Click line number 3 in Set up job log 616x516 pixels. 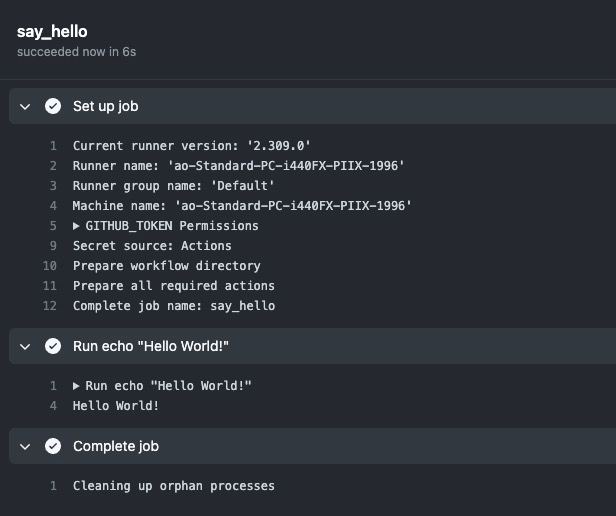click(53, 186)
